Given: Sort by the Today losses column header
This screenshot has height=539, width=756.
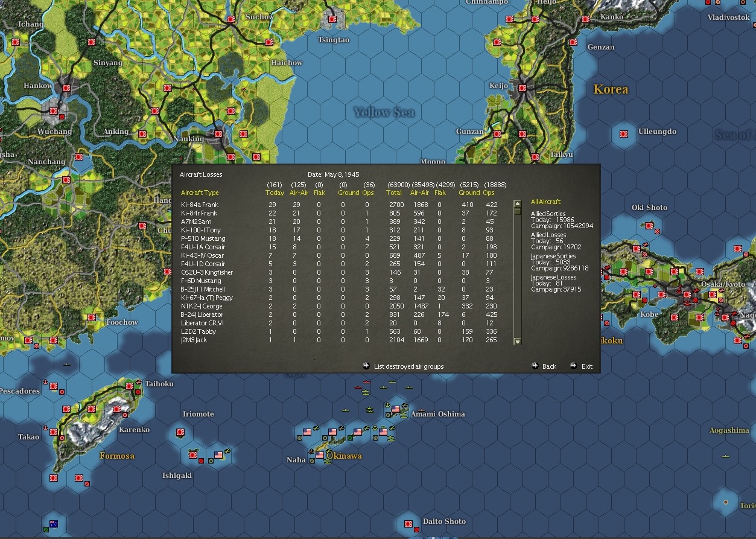Looking at the screenshot, I should [x=275, y=193].
